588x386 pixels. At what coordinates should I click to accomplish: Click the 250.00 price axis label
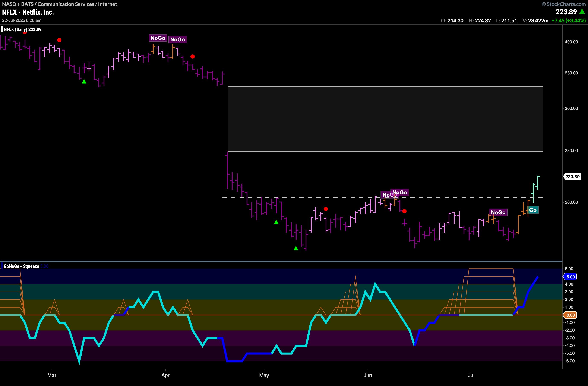click(x=571, y=151)
